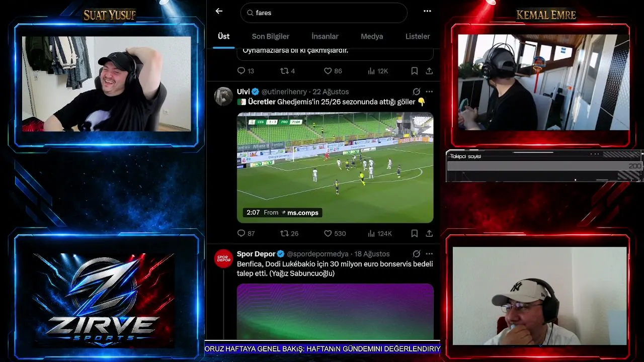Viewport: 644px width, 362px height.
Task: Click the Grok icon on Ulvi's tweet
Action: (417, 92)
